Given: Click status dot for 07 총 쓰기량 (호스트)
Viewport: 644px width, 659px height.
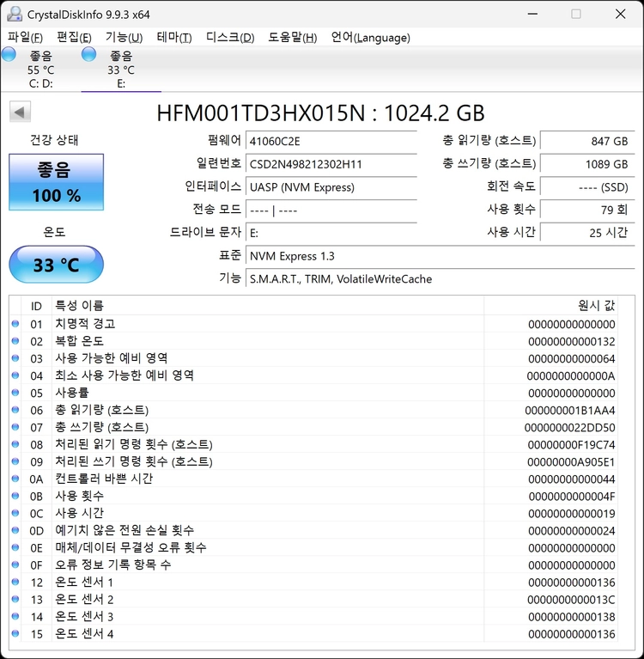Looking at the screenshot, I should [x=15, y=427].
